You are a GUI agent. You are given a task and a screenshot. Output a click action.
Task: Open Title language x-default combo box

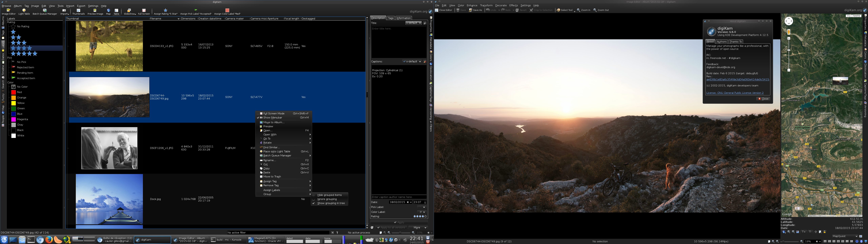pyautogui.click(x=413, y=23)
